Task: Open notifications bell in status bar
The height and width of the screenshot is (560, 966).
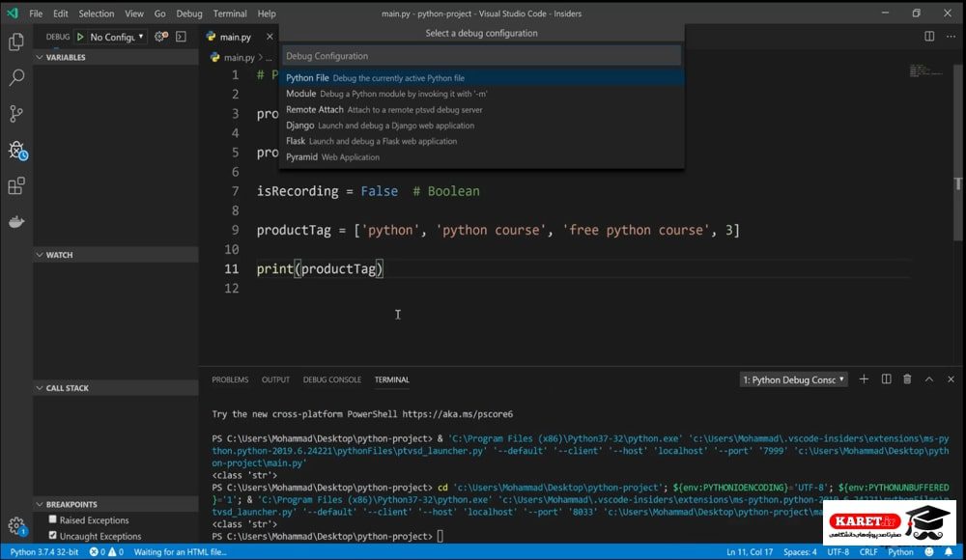Action: [949, 552]
